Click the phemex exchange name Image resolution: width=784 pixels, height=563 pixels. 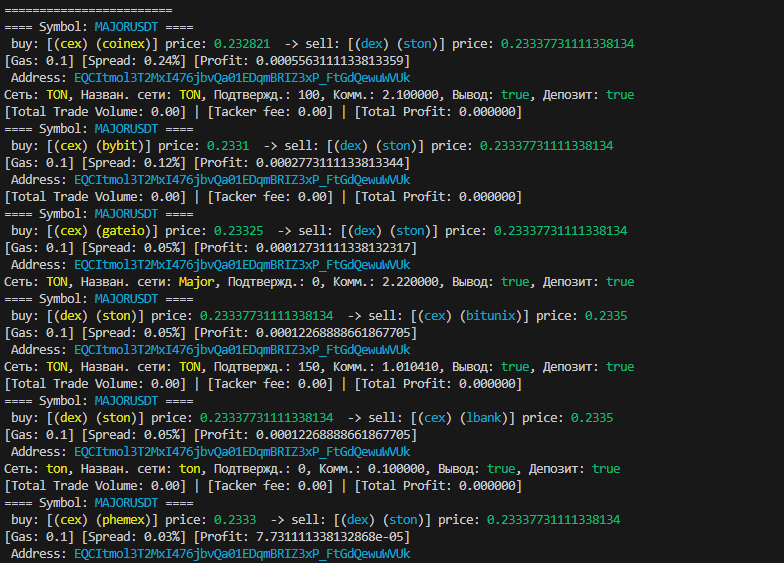pyautogui.click(x=124, y=520)
